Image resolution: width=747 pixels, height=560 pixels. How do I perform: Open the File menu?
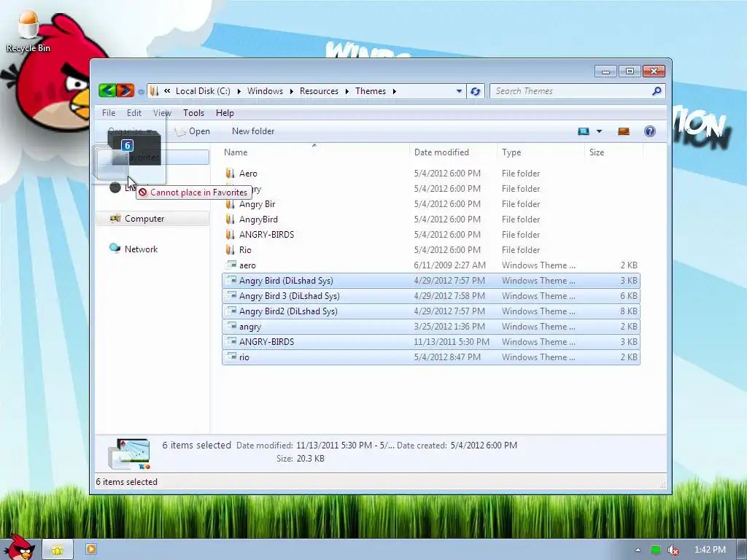109,113
